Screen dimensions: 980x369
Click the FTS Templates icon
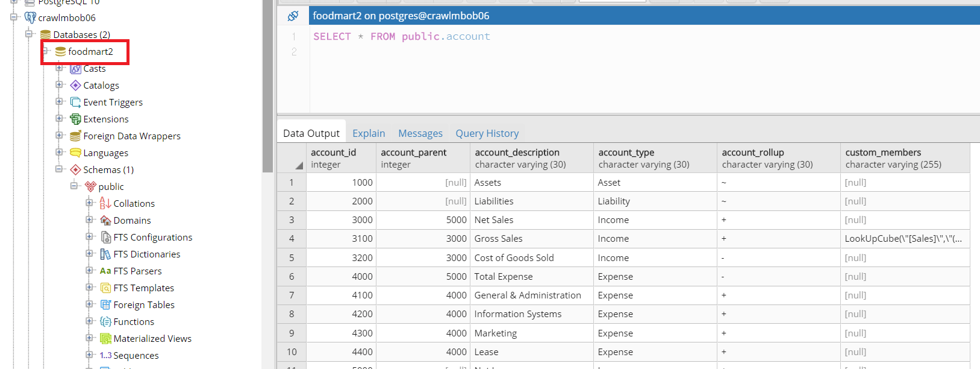tap(105, 288)
